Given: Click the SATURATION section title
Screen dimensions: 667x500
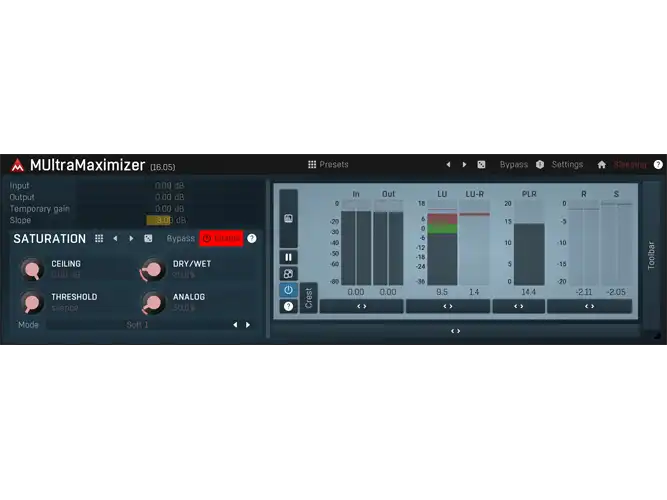Looking at the screenshot, I should [x=49, y=239].
